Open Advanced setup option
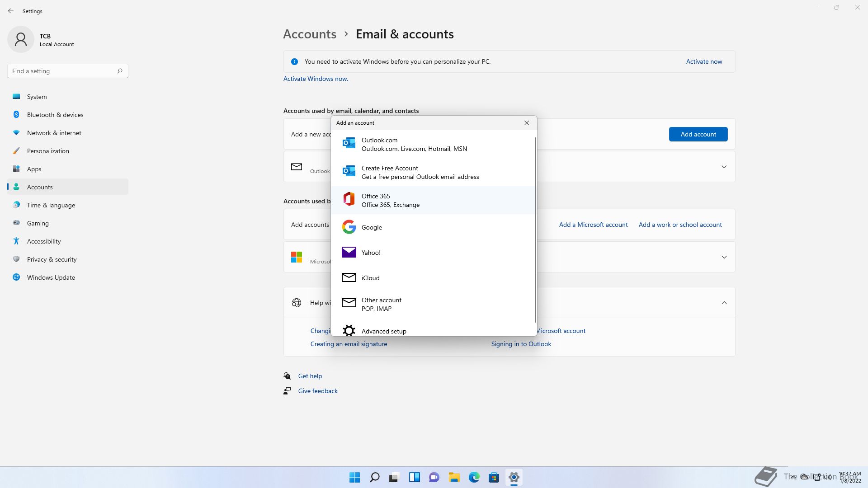Image resolution: width=868 pixels, height=488 pixels. click(433, 331)
